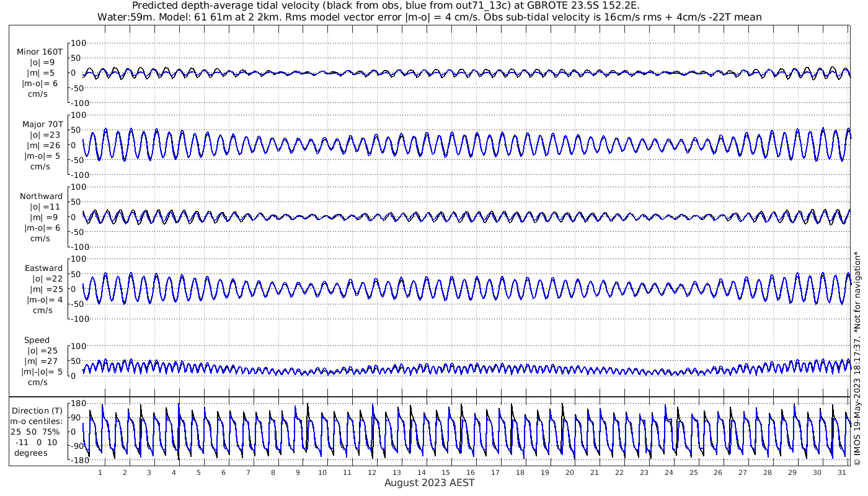This screenshot has width=868, height=496.
Task: Click the '|m|-|o|= 5' value in Speed panel
Action: 42,372
